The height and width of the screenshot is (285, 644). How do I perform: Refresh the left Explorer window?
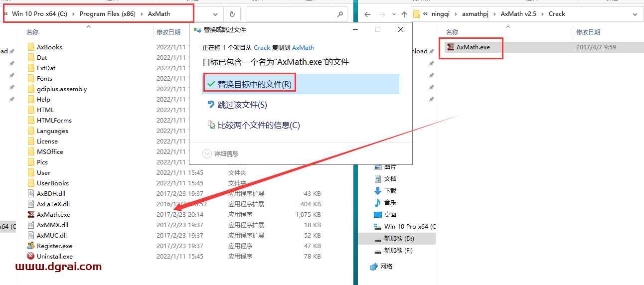(232, 14)
